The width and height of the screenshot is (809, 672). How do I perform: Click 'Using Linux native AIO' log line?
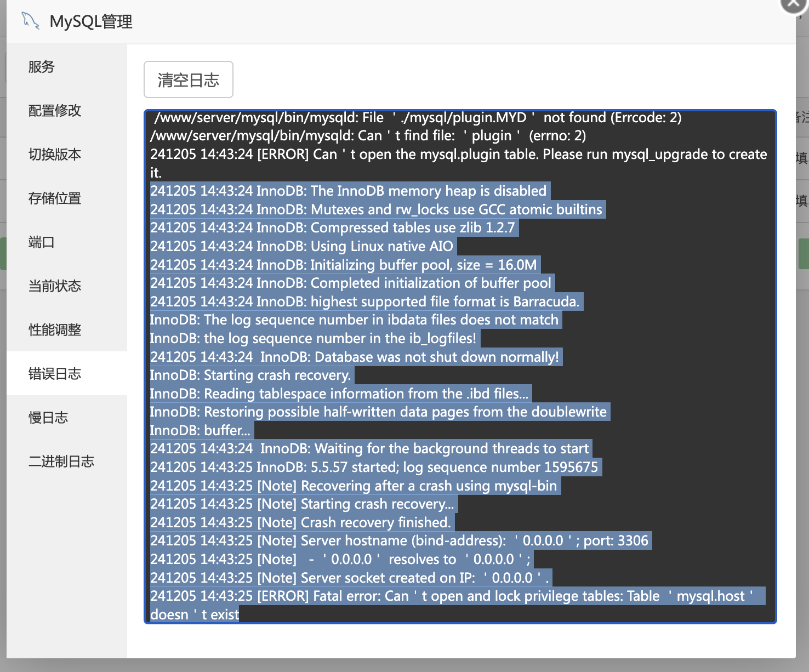coord(302,246)
